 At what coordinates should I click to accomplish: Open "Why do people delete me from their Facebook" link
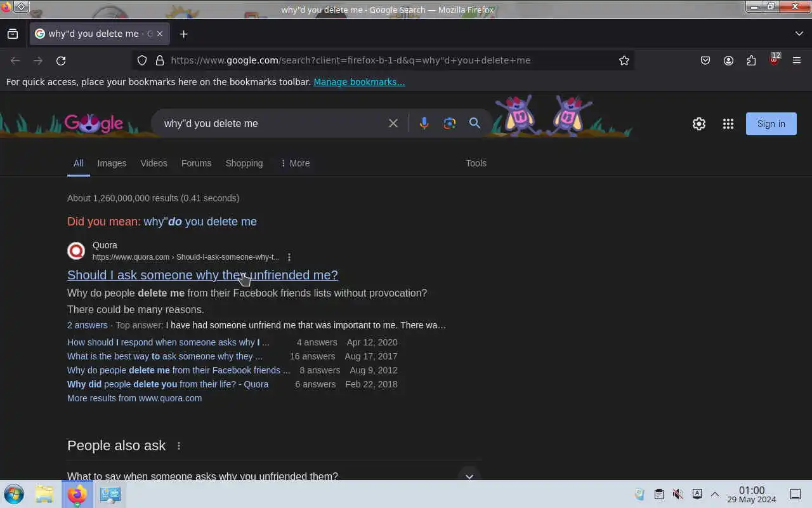(x=179, y=370)
